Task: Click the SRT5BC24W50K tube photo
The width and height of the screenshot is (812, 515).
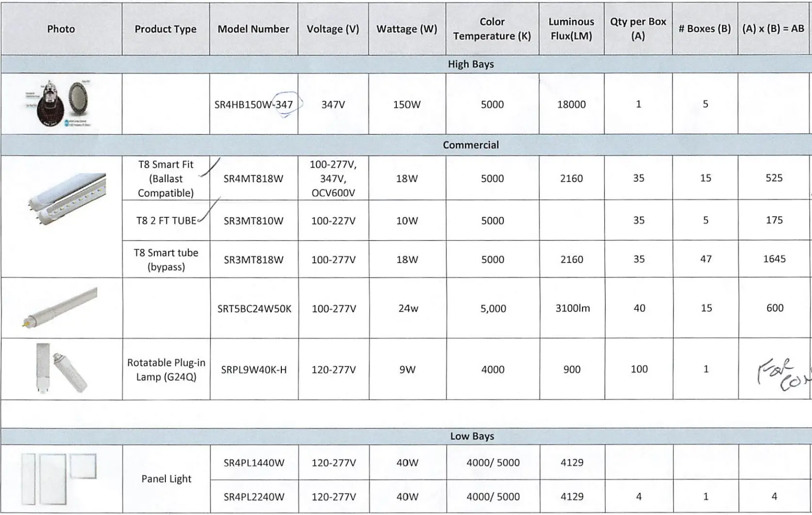Action: (x=59, y=308)
